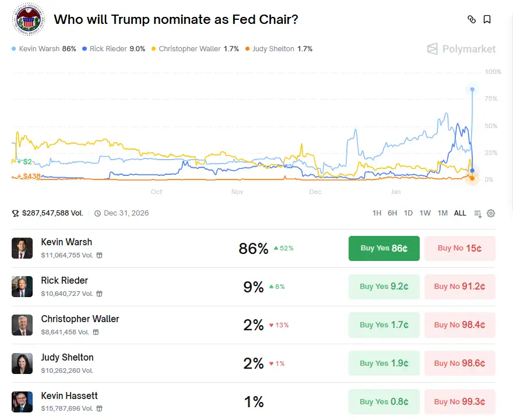This screenshot has width=513, height=420.
Task: Click the gift icon beside Rick Rieder's volume
Action: pos(100,294)
